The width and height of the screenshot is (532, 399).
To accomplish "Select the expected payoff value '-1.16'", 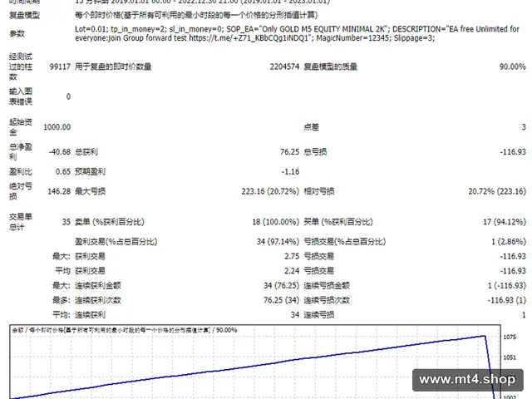I will [290, 172].
